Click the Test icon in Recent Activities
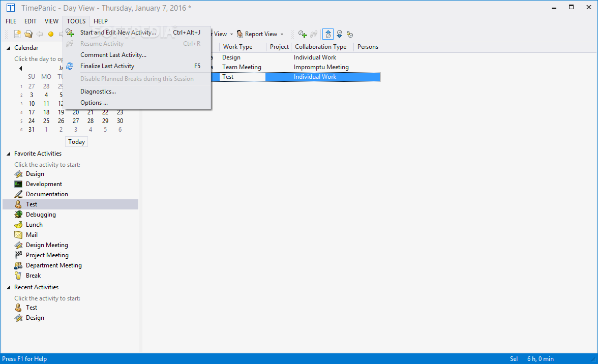The height and width of the screenshot is (364, 598). 18,308
